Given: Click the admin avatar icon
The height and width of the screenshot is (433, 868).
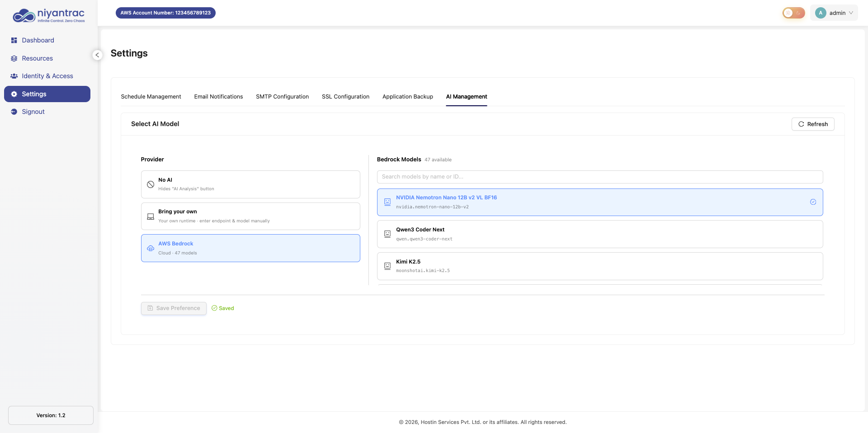Looking at the screenshot, I should tap(821, 13).
